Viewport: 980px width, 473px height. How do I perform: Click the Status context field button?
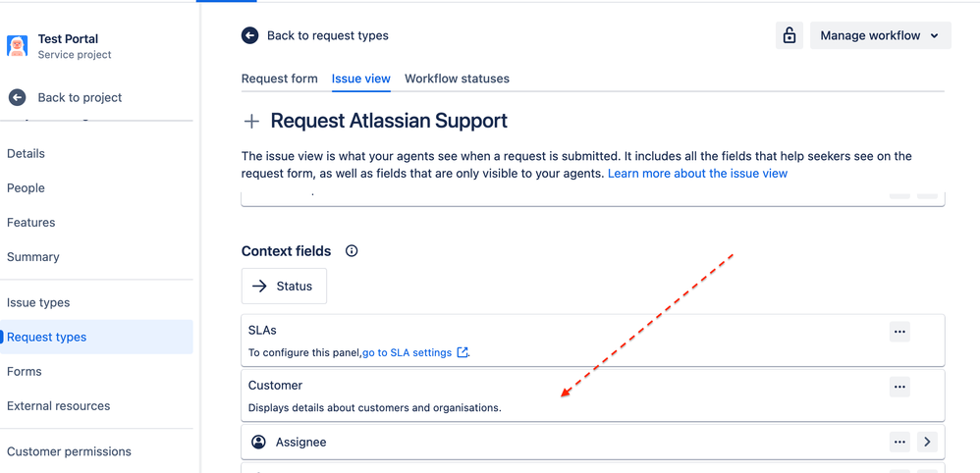[x=285, y=287]
